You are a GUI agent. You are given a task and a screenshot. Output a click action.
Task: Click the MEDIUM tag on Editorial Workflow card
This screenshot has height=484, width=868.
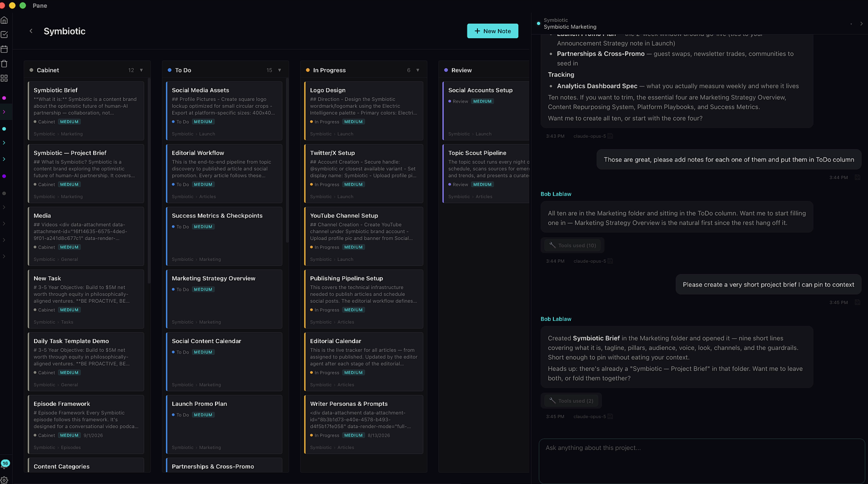click(203, 185)
